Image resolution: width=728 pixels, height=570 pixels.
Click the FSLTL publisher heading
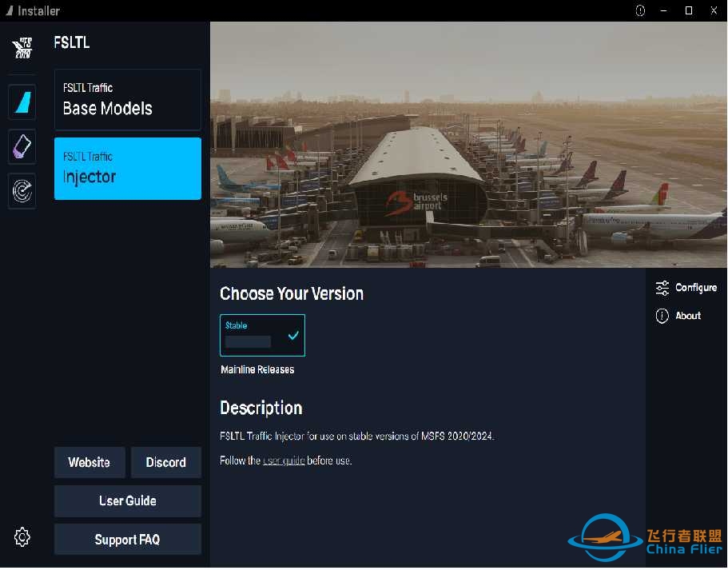71,42
